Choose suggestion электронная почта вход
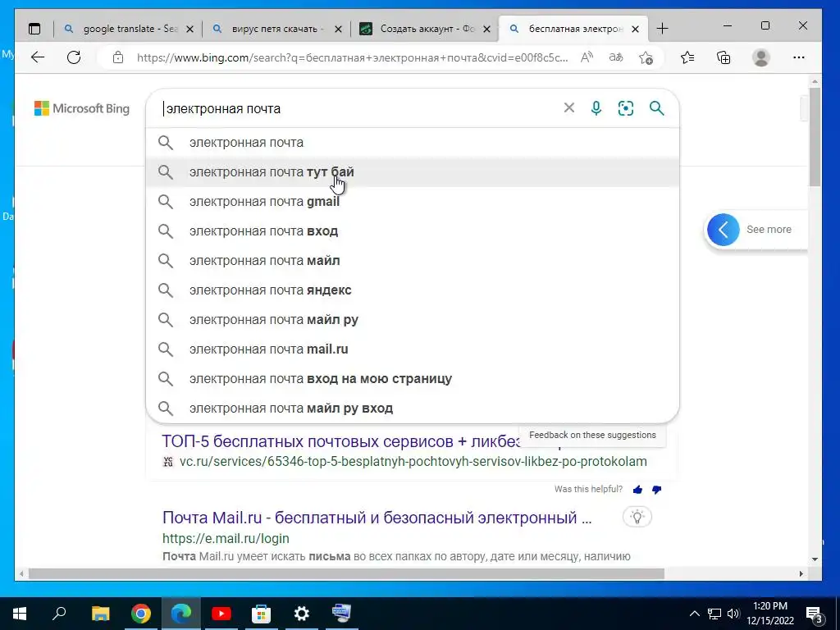Image resolution: width=840 pixels, height=630 pixels. [413, 231]
